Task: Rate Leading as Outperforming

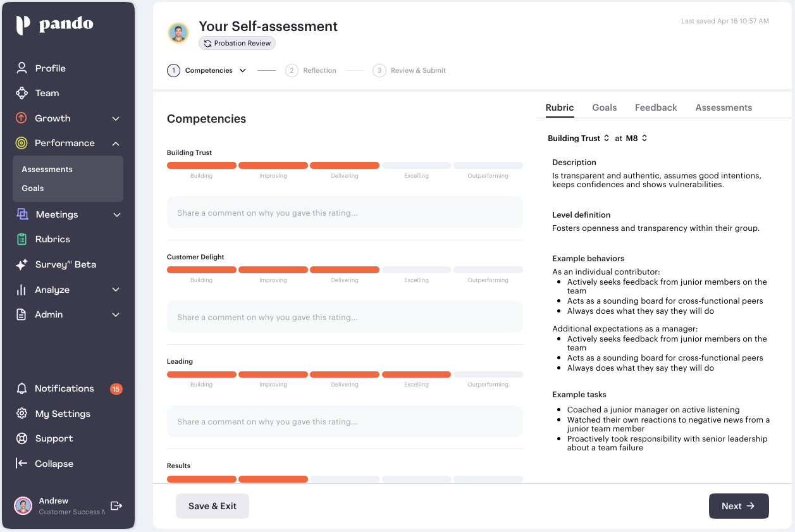Action: pos(488,374)
